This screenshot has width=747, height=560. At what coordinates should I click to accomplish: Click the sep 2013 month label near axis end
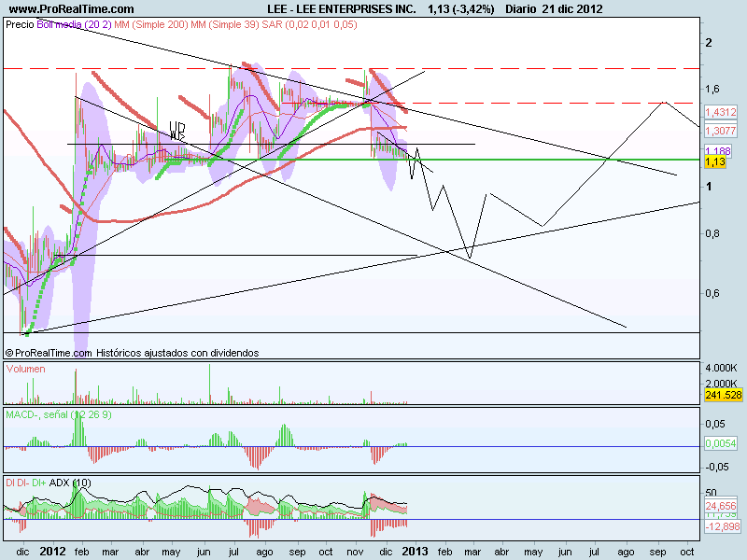click(657, 552)
